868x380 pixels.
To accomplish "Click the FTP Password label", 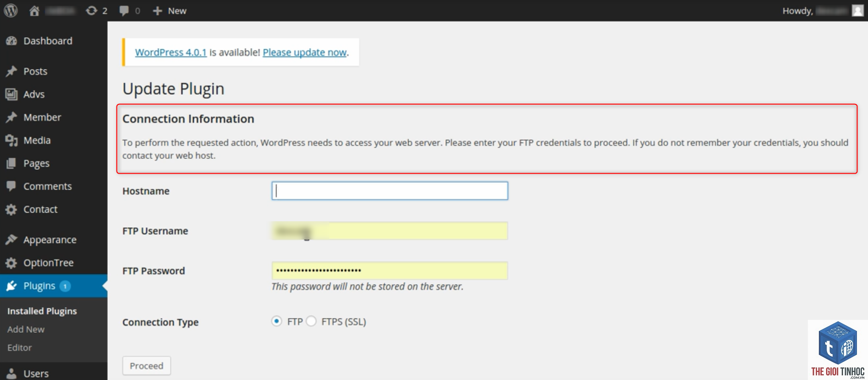I will pos(154,271).
